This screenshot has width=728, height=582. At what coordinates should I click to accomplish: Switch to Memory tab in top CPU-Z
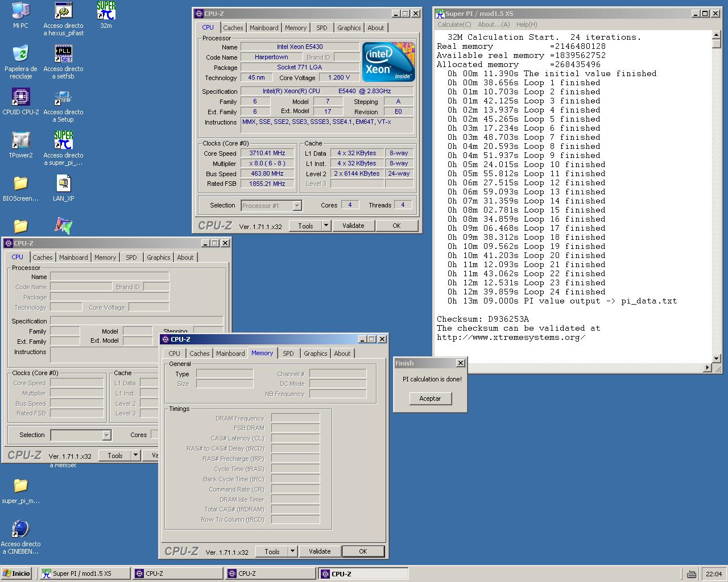pyautogui.click(x=296, y=28)
